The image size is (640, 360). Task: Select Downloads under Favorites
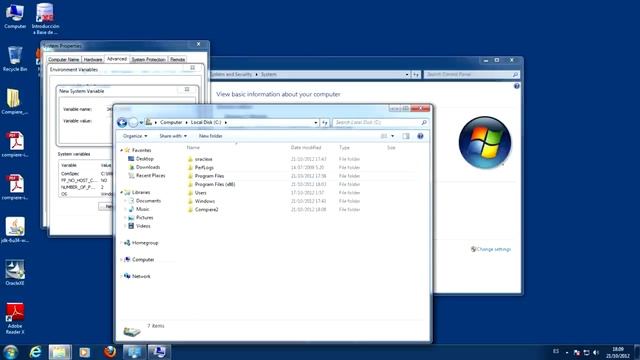coord(147,167)
